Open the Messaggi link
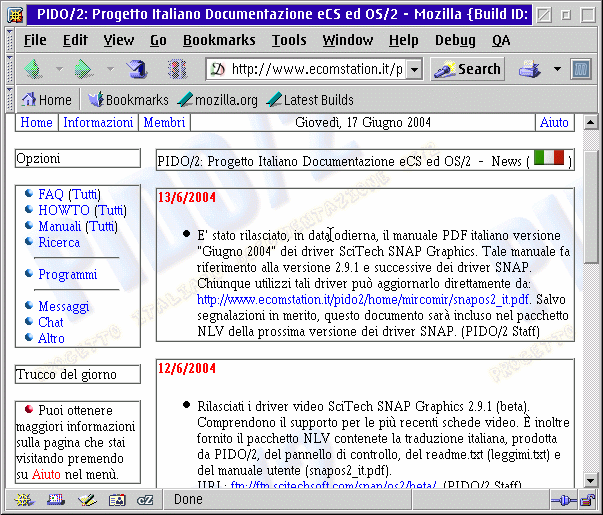Viewport: 603px width, 515px height. (x=64, y=306)
